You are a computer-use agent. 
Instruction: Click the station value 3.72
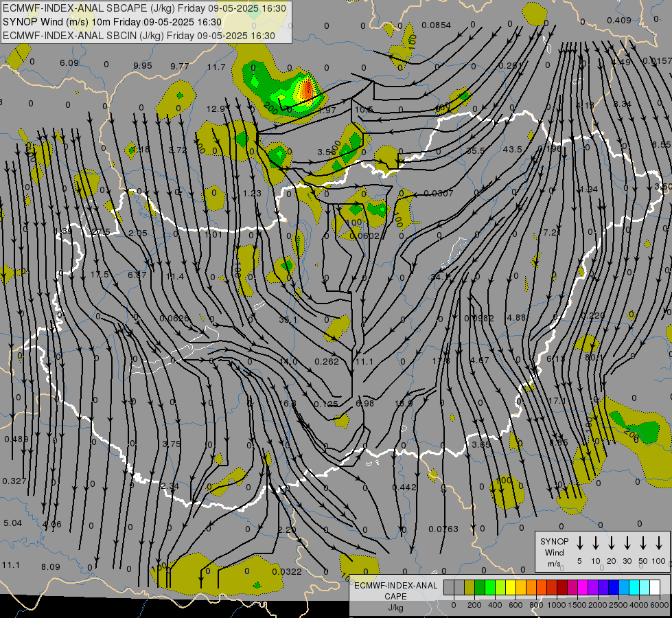click(178, 150)
